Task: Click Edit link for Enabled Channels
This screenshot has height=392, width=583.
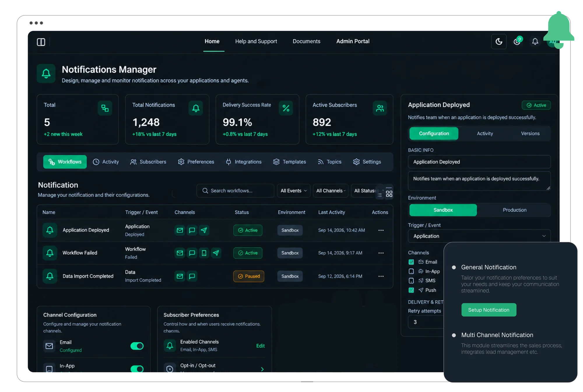Action: pyautogui.click(x=260, y=346)
